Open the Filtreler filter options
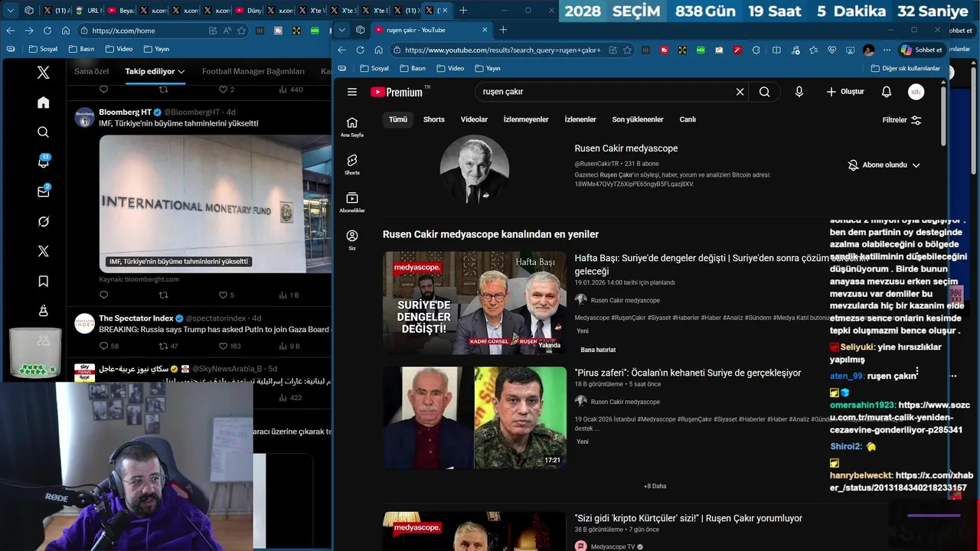This screenshot has width=980, height=551. [902, 120]
